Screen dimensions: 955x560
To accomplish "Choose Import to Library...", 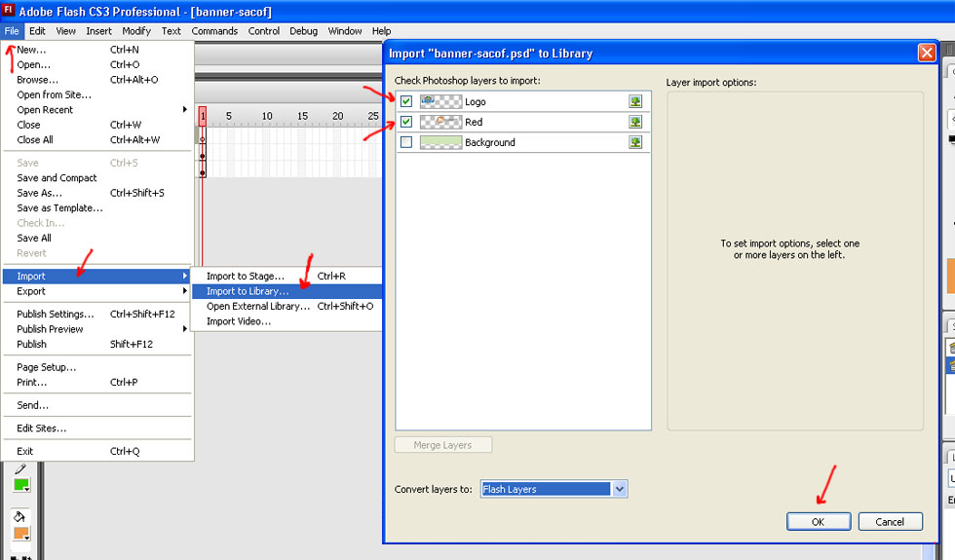I will pos(286,291).
